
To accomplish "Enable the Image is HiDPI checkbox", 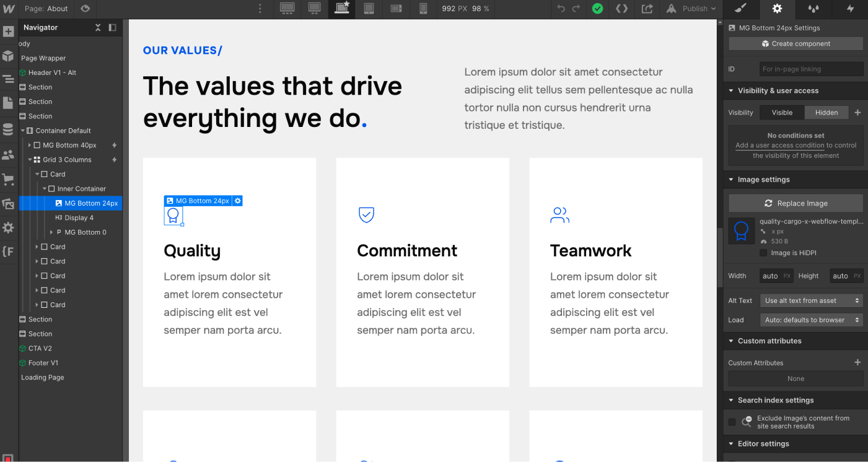I will 763,253.
